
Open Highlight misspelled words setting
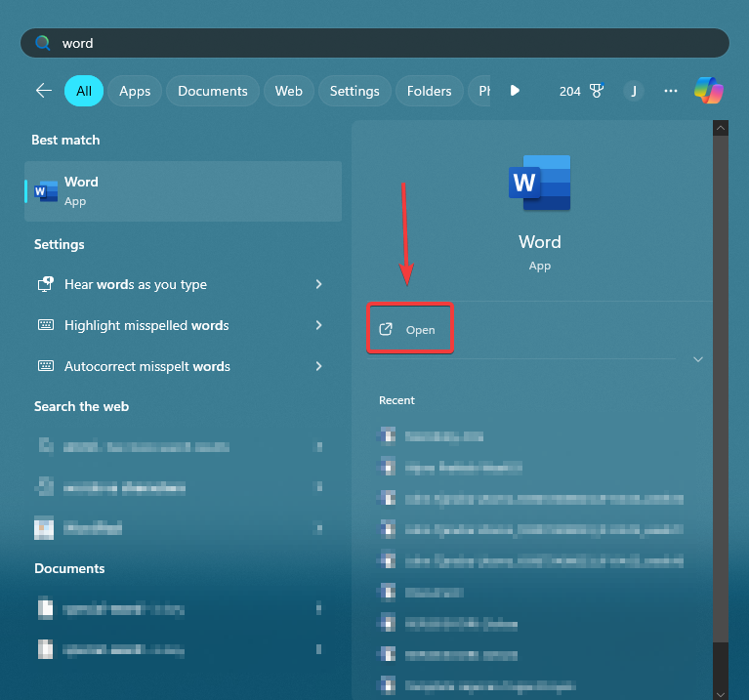[181, 325]
